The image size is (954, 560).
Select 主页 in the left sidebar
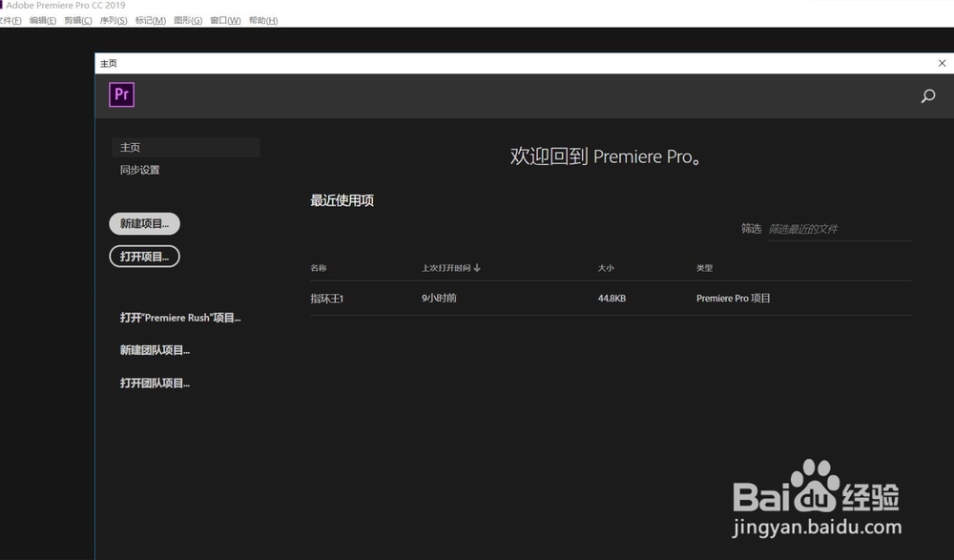coord(186,147)
